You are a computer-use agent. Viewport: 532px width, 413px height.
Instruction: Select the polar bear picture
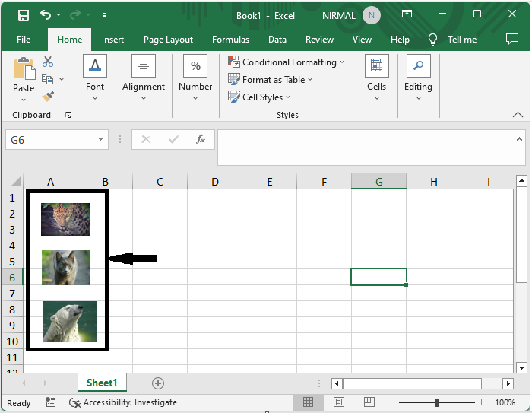(70, 321)
